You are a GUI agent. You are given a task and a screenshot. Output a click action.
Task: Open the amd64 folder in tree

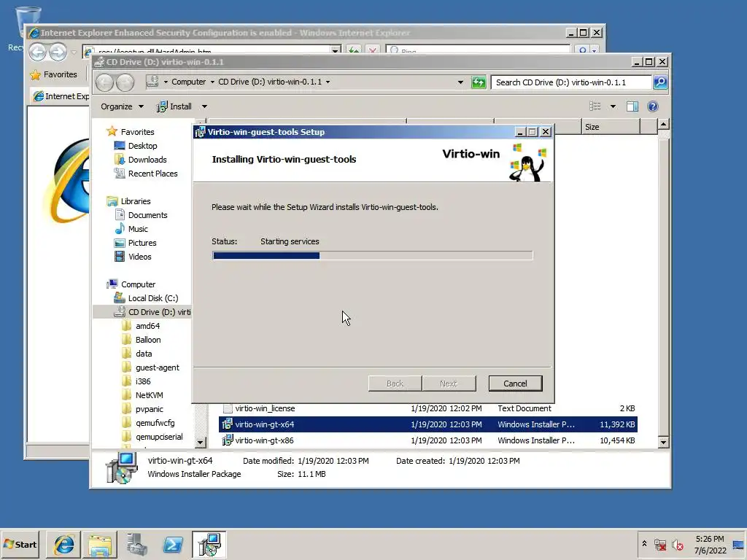[147, 326]
